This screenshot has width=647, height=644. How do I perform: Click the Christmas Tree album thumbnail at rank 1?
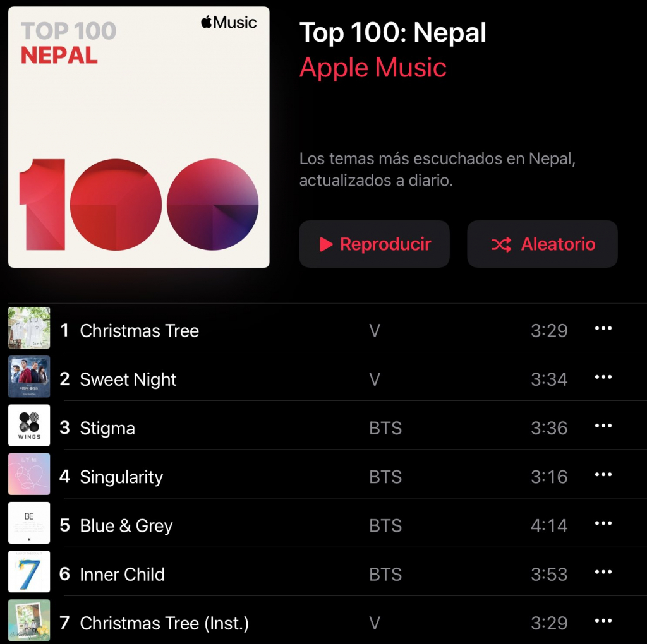coord(29,328)
